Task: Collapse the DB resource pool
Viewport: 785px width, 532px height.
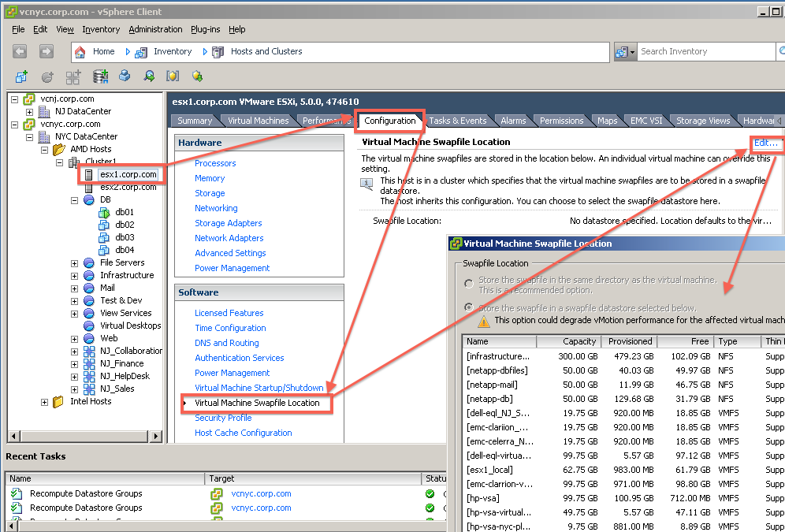Action: 74,199
